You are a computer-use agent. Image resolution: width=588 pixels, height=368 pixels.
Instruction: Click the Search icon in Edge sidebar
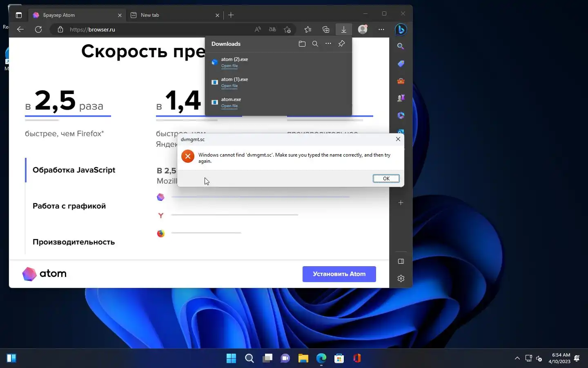pyautogui.click(x=401, y=47)
